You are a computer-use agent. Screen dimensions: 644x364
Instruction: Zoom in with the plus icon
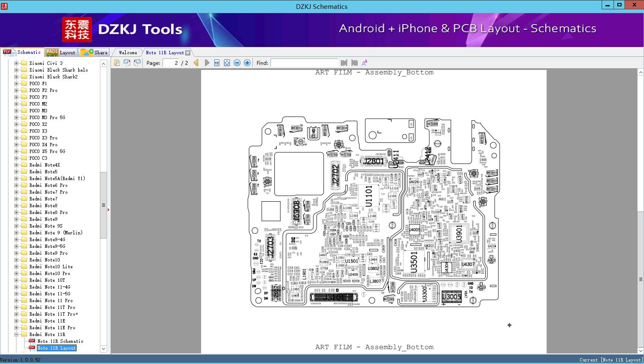pos(247,63)
